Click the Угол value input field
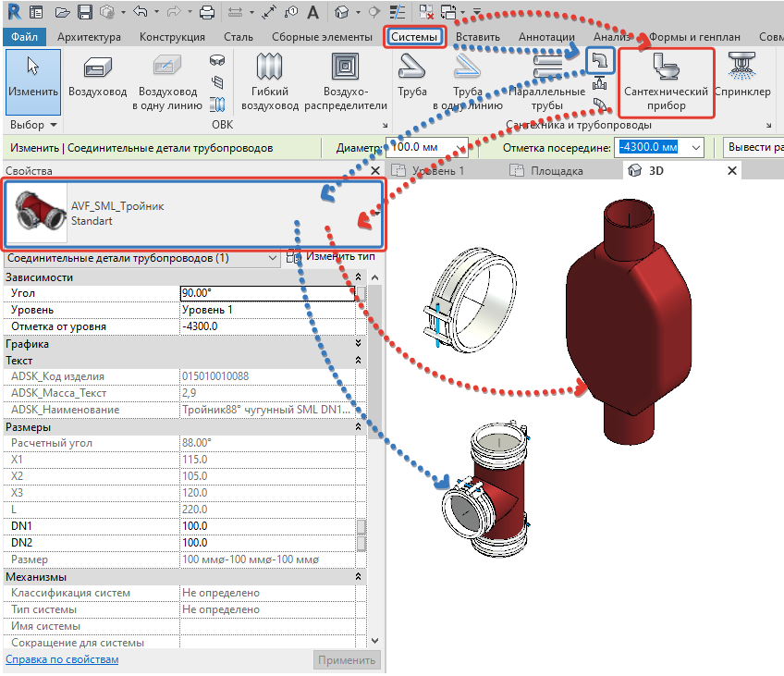The image size is (784, 676). point(268,293)
